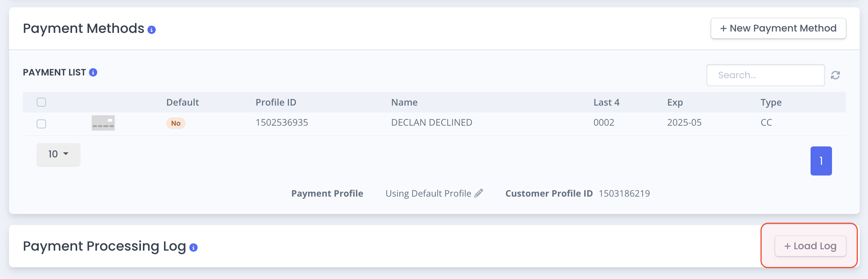Load the payment processing log
The image size is (868, 279).
[x=810, y=246]
